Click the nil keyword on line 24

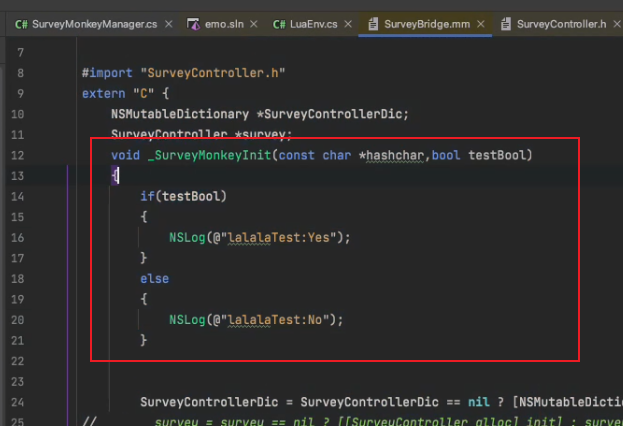(479, 402)
